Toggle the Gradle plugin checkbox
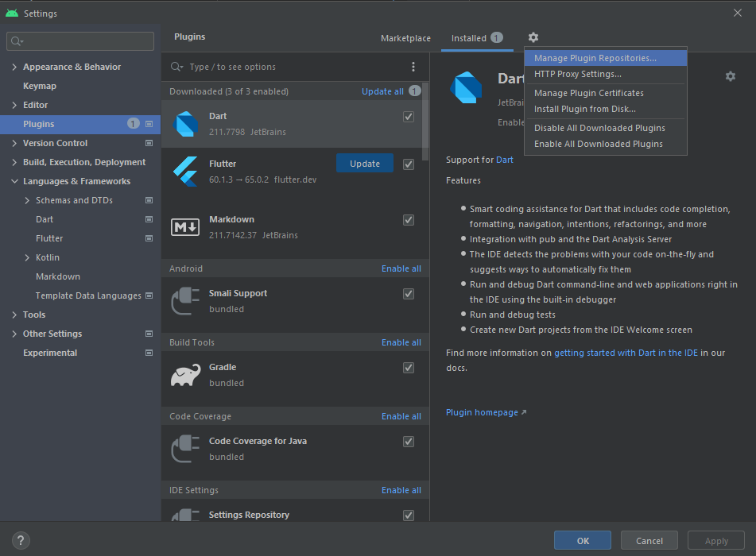 408,368
